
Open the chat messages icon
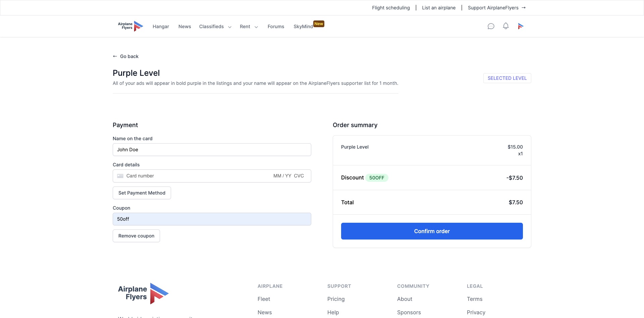(491, 26)
